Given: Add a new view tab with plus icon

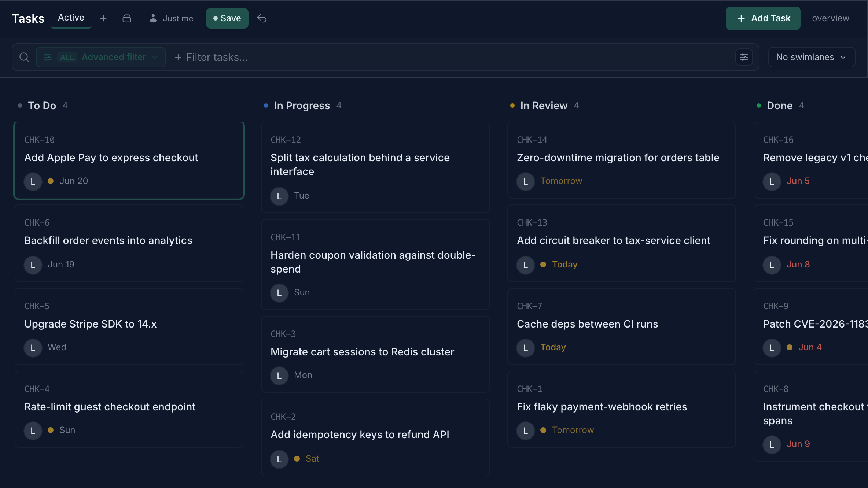Looking at the screenshot, I should point(103,18).
